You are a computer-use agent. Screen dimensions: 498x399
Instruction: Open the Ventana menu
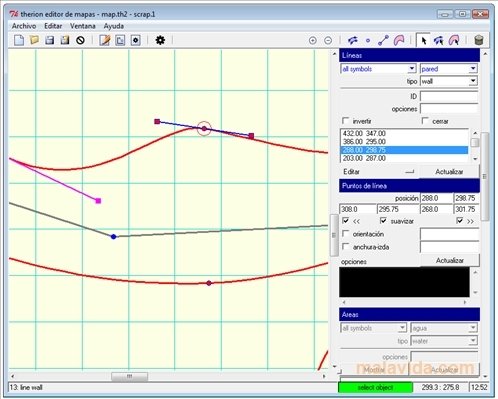pyautogui.click(x=83, y=26)
